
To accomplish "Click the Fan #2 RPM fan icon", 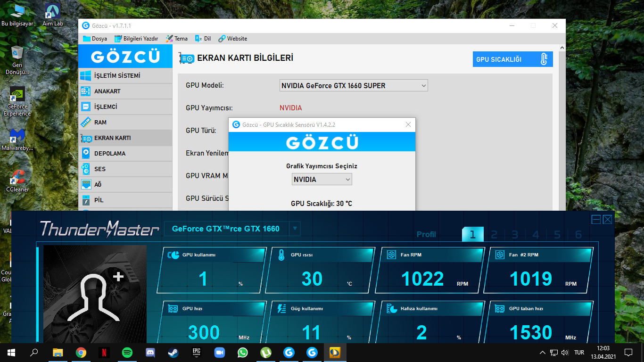I will click(500, 255).
